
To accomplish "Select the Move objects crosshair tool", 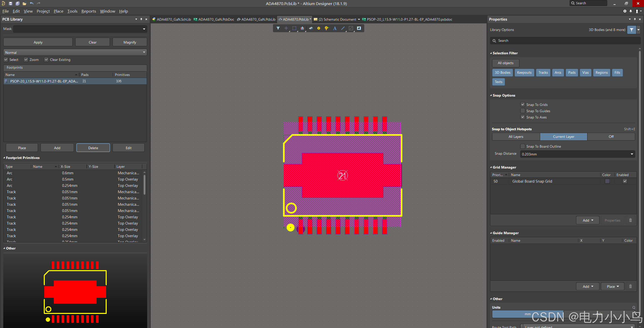I will tap(286, 28).
